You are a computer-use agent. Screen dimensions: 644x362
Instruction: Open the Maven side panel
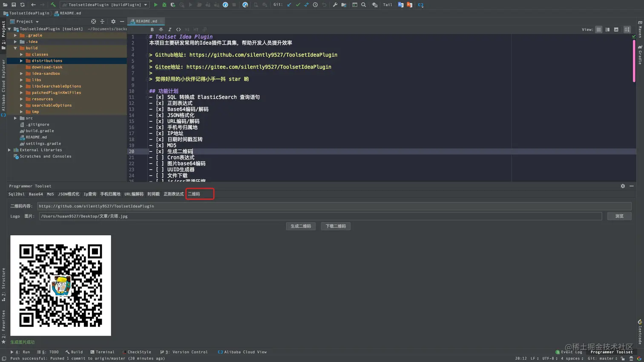click(640, 29)
